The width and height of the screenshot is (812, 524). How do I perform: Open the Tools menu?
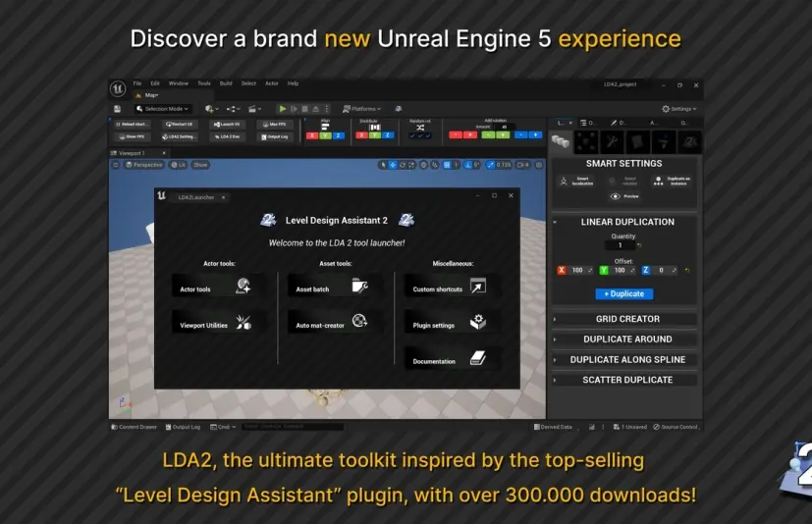pos(203,83)
